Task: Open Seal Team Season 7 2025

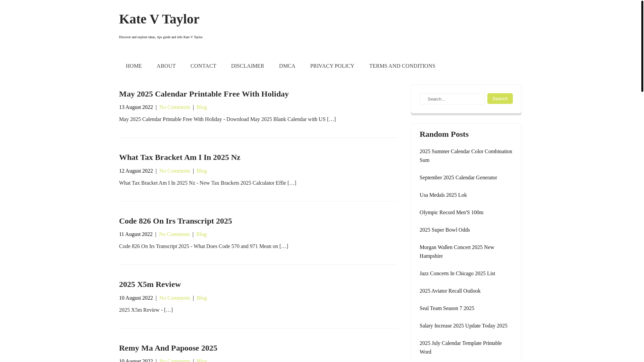Action: (447, 308)
